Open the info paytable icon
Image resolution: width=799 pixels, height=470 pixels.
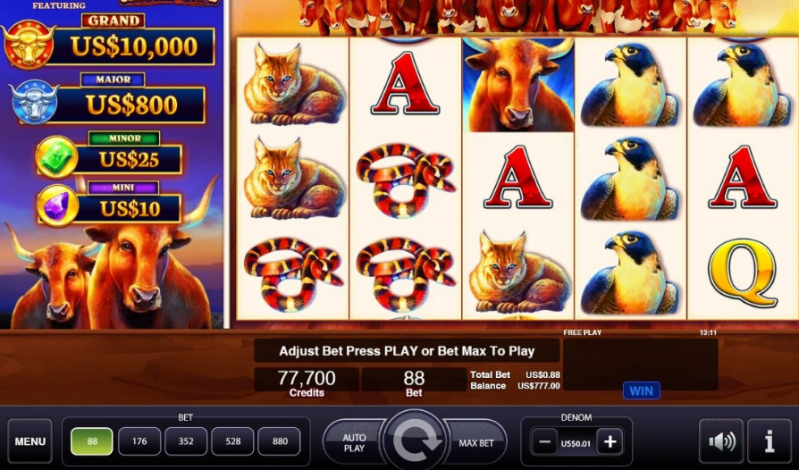[x=769, y=441]
